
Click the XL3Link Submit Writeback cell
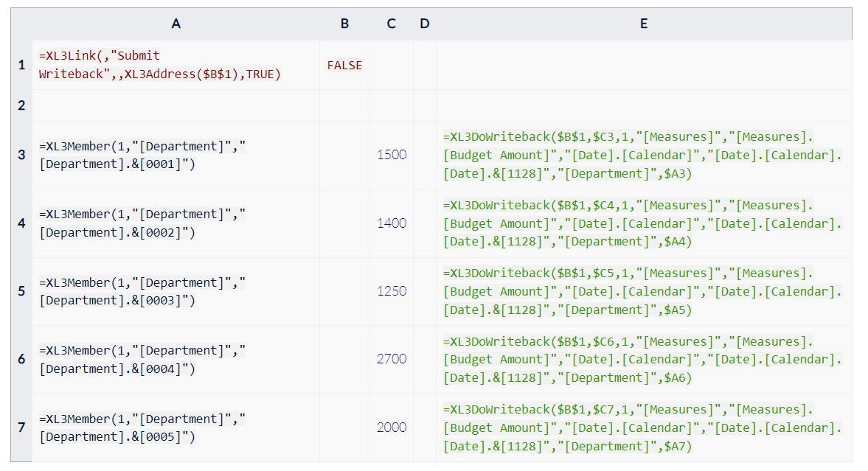[176, 65]
